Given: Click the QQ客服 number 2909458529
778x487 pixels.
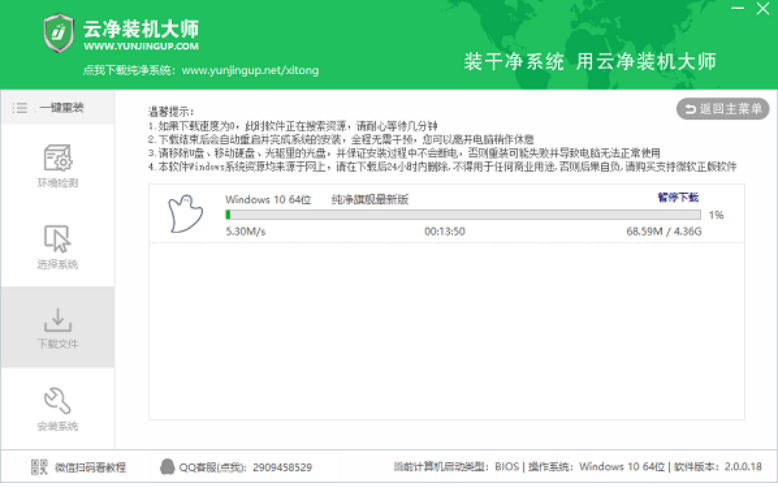Looking at the screenshot, I should (282, 467).
